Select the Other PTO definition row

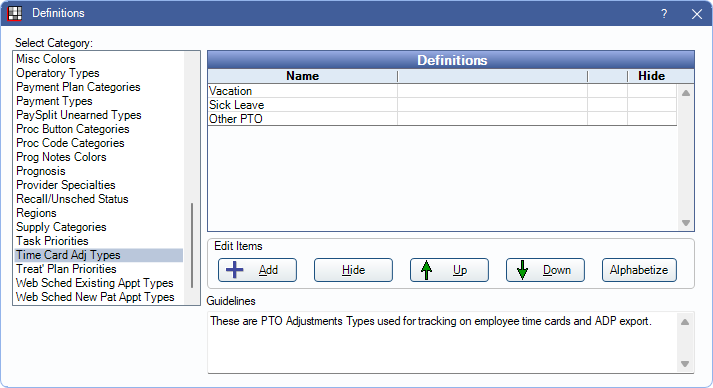click(x=442, y=119)
